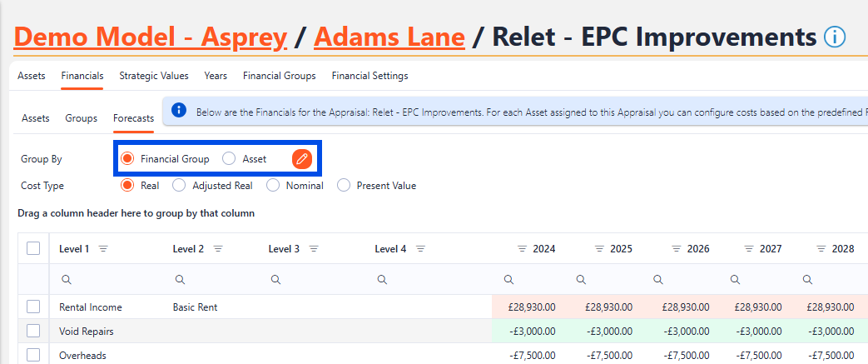This screenshot has height=364, width=868.
Task: Tick the Rental Income row checkbox
Action: [33, 307]
